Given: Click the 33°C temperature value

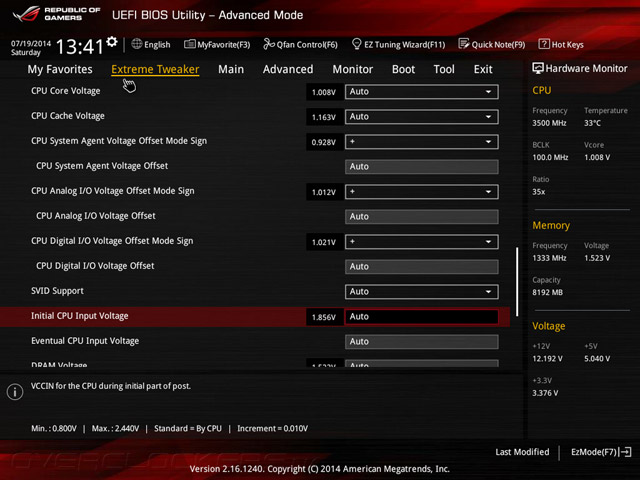Looking at the screenshot, I should 592,123.
